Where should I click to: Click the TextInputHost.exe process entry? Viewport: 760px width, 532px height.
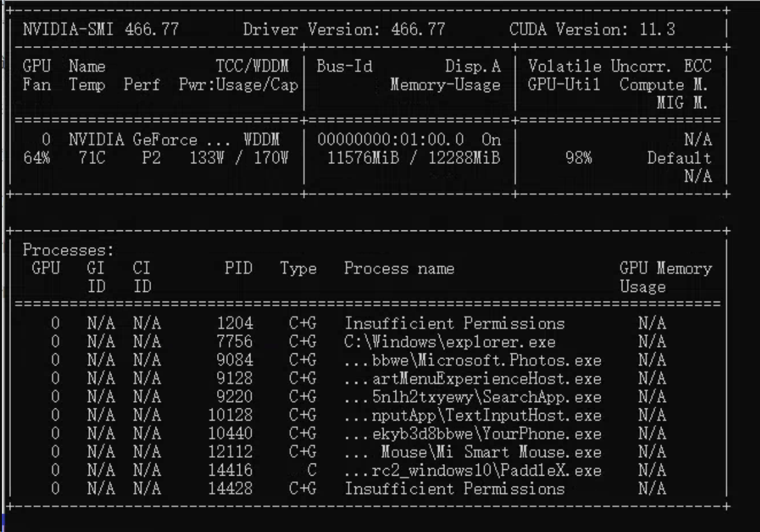473,415
